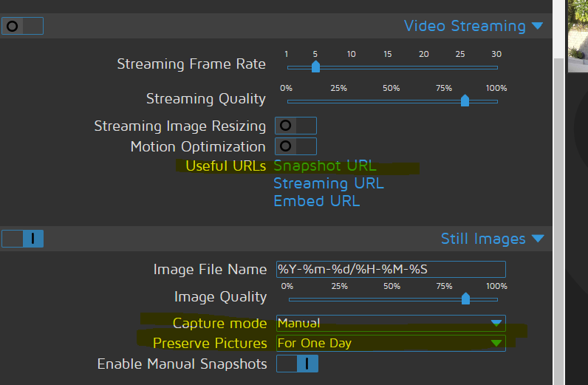Collapse the Still Images section arrow

point(537,239)
